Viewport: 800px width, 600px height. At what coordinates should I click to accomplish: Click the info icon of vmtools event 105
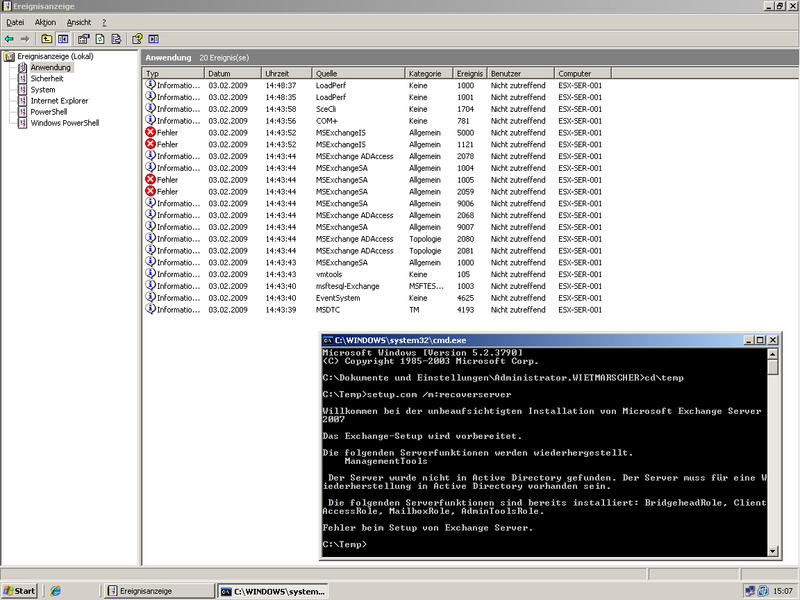(x=151, y=273)
